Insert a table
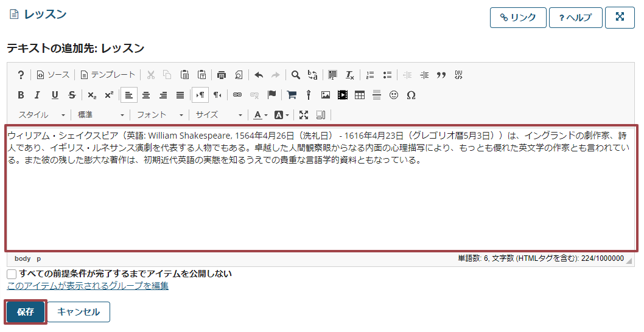The width and height of the screenshot is (644, 332). [x=360, y=95]
